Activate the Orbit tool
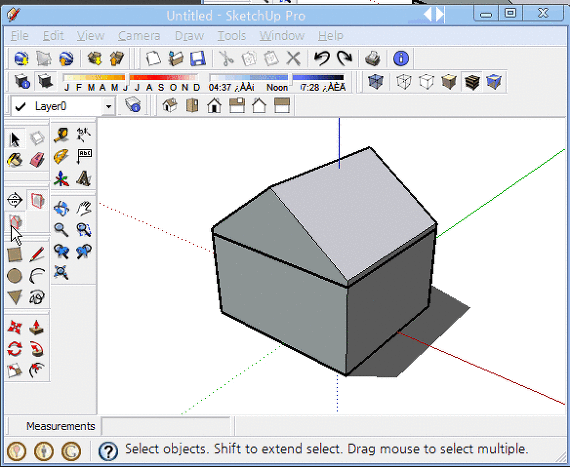The image size is (570, 468). (x=61, y=208)
